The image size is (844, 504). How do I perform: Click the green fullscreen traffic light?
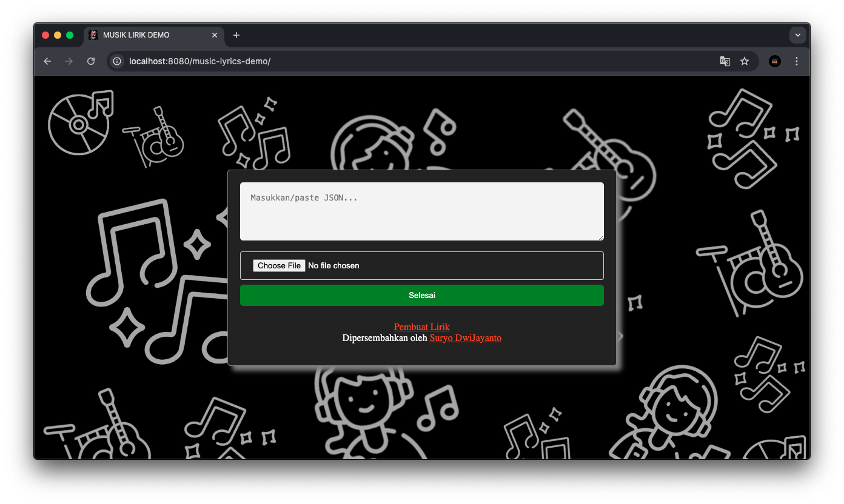[x=70, y=35]
